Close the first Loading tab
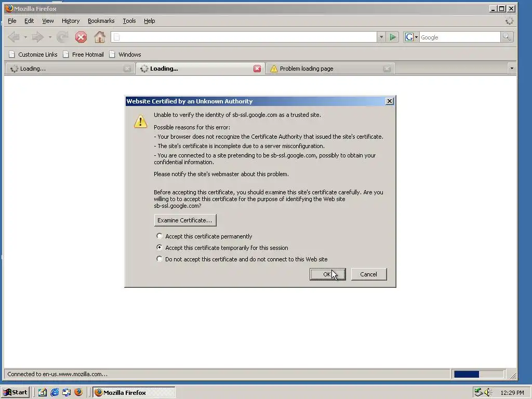Image resolution: width=532 pixels, height=399 pixels. 127,69
